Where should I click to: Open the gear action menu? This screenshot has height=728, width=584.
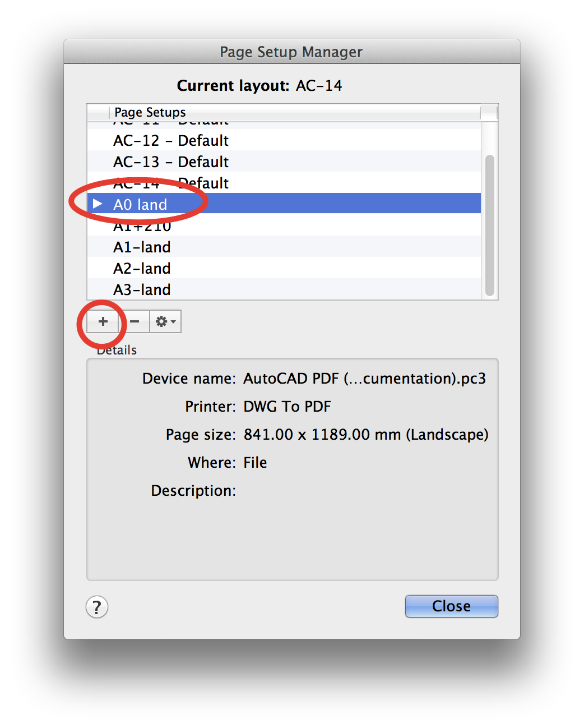(x=161, y=321)
